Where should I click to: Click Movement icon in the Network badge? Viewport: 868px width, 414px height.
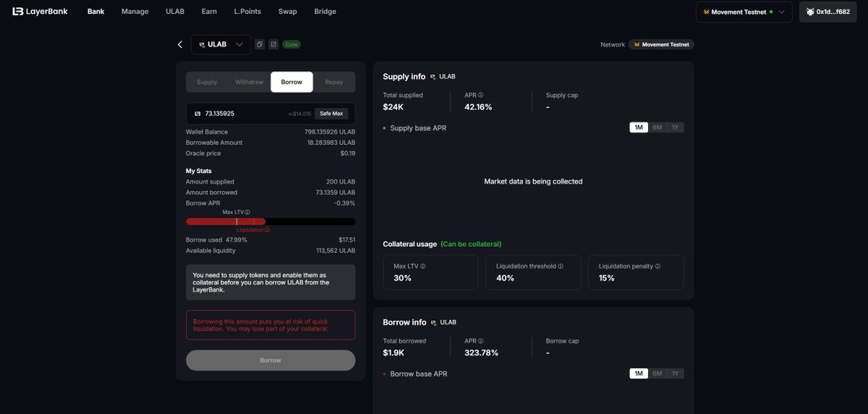(x=637, y=44)
